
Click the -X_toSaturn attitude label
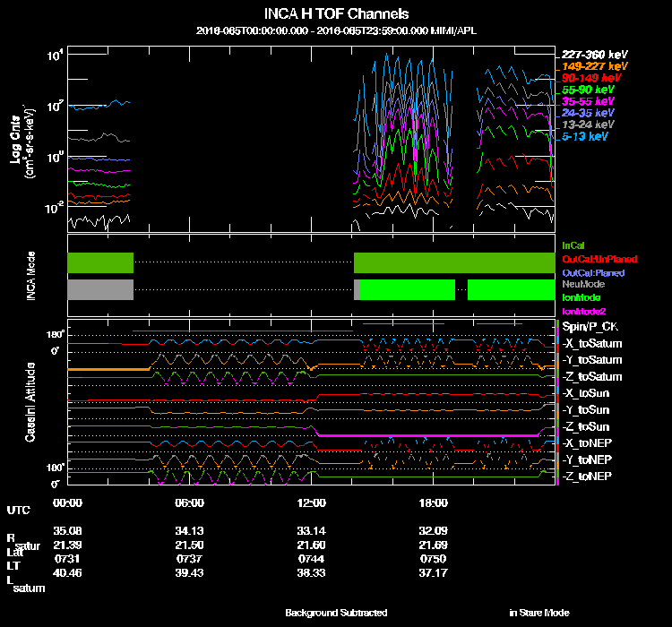point(592,344)
